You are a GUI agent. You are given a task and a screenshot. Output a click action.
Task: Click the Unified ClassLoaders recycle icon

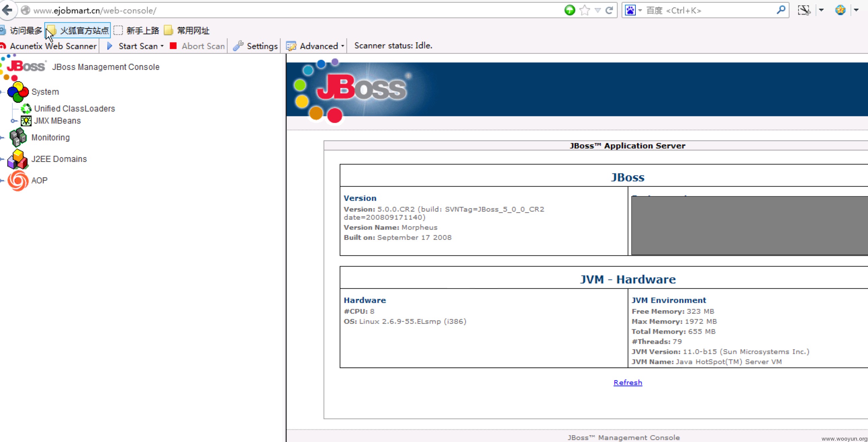tap(26, 108)
